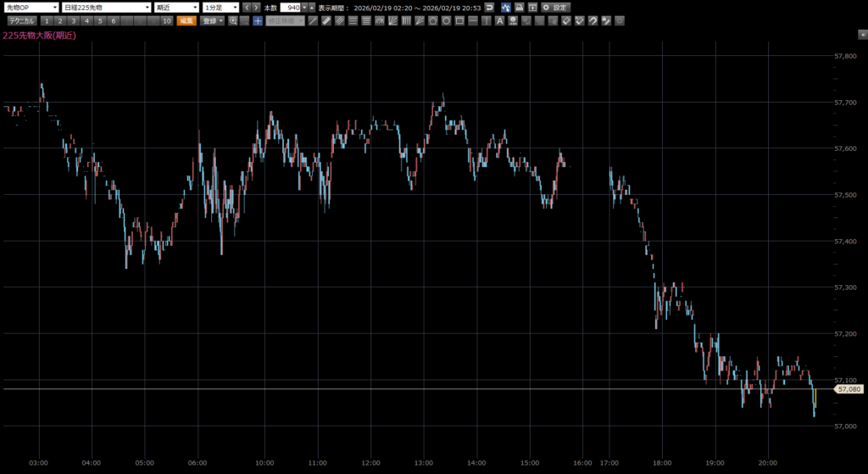Select the rectangle drawing tool
Screen dimensions: 868x474
pos(459,20)
